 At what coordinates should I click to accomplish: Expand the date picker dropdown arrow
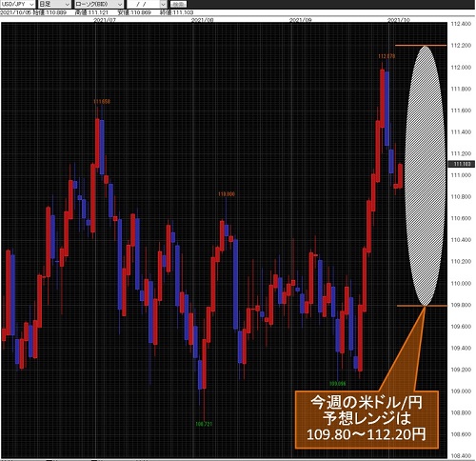[x=163, y=4]
